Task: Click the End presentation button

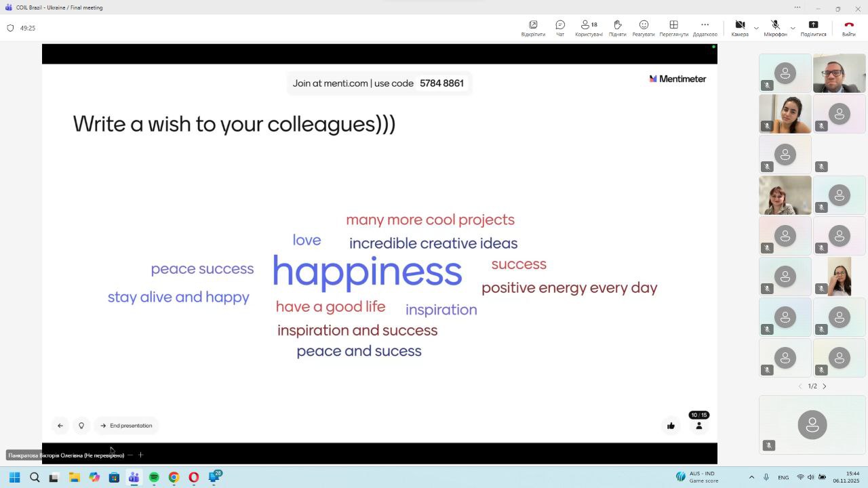Action: 126,426
